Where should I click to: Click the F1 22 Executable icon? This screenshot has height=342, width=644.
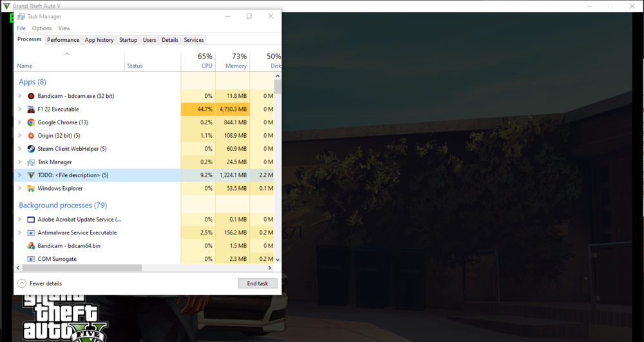[31, 109]
